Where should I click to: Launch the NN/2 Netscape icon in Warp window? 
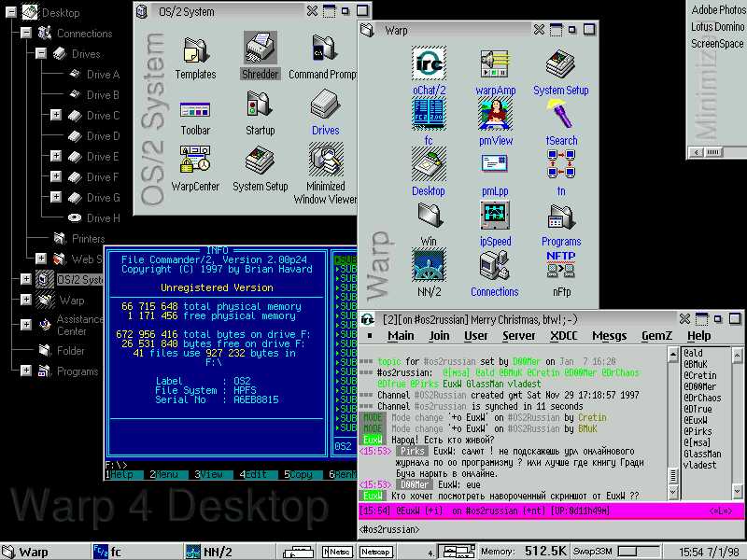pos(429,265)
